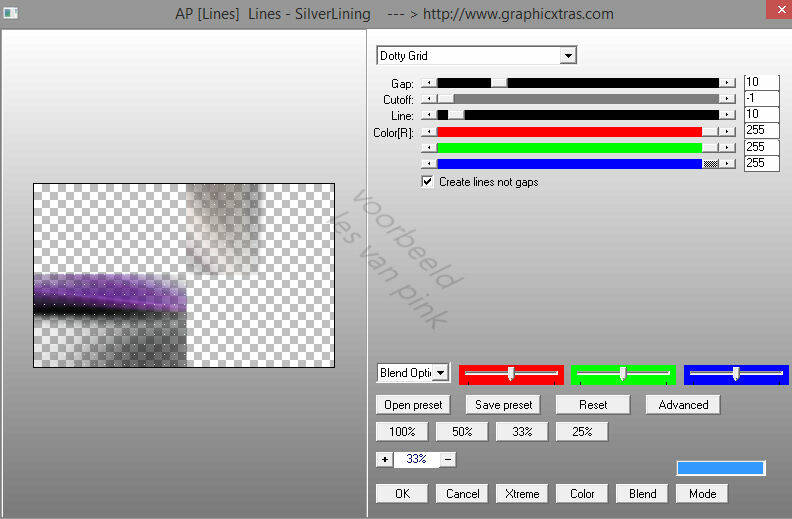Click the Save preset button
The height and width of the screenshot is (519, 792).
coord(503,405)
